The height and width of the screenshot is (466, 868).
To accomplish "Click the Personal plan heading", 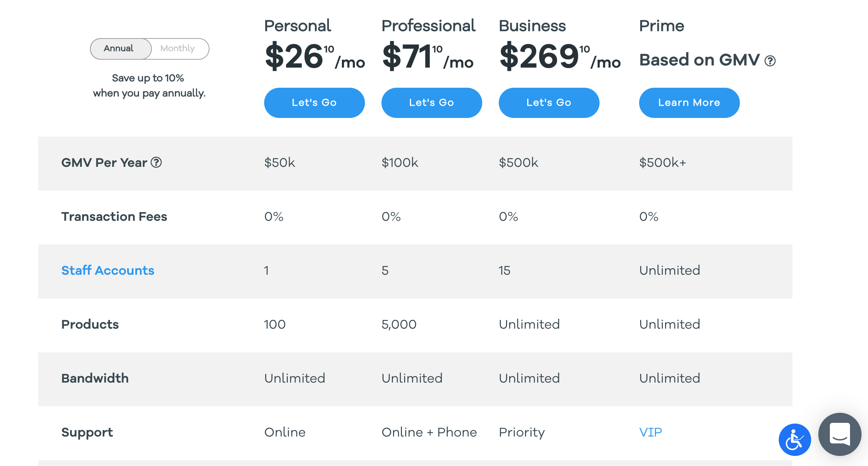I will coord(298,26).
